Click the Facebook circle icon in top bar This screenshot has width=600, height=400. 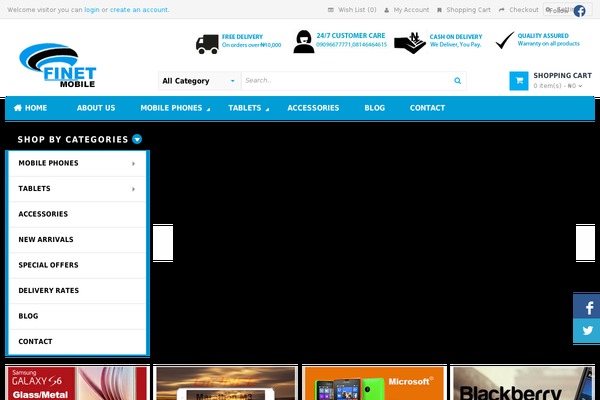click(x=579, y=11)
